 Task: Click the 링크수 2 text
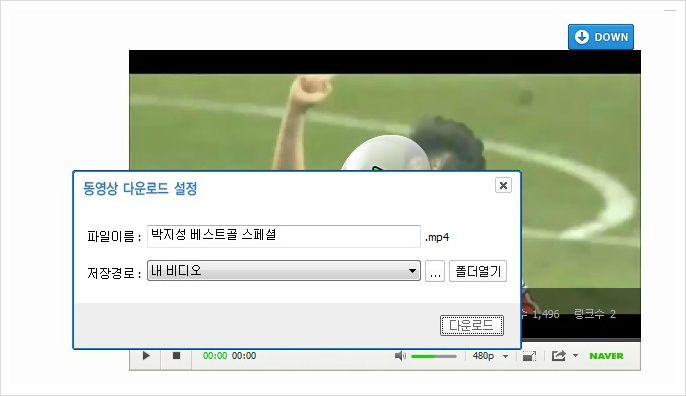[595, 314]
